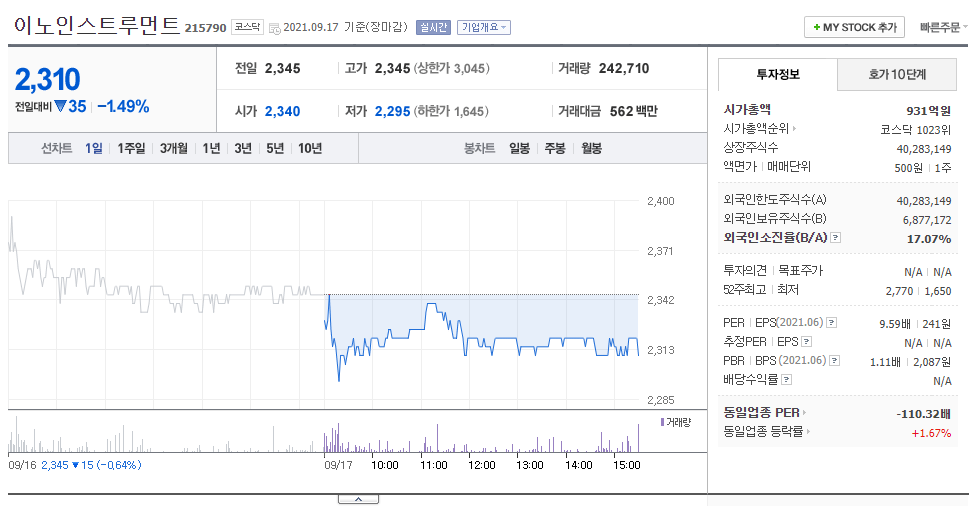Click the 외국인보유주식수 value 6,877,172
The width and height of the screenshot is (975, 506).
[x=927, y=220]
